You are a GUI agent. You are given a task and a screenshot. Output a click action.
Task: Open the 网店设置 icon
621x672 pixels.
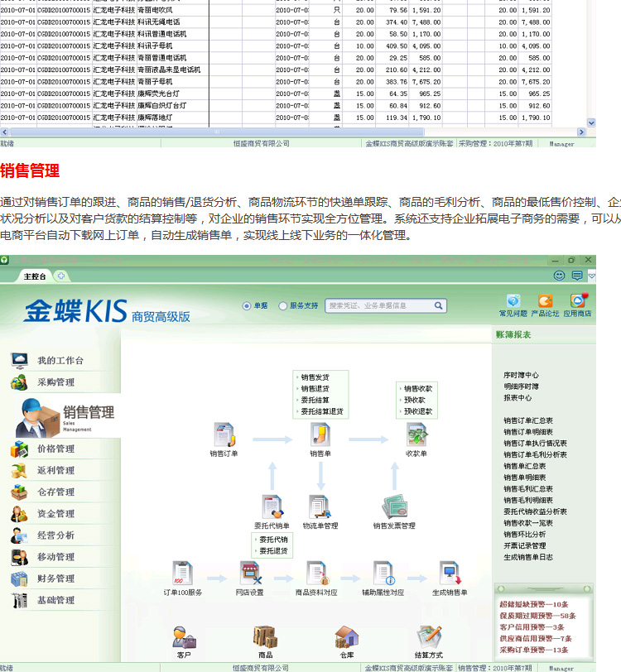(250, 574)
